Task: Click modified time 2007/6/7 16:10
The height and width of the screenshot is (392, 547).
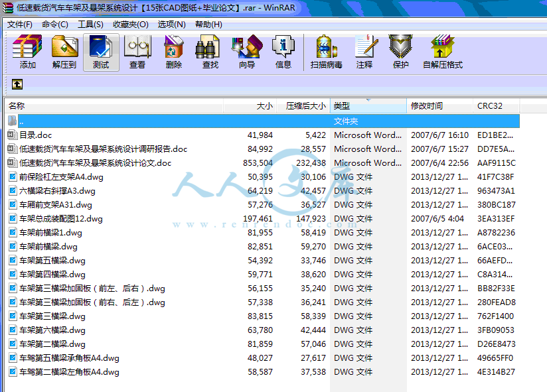Action: coord(439,135)
